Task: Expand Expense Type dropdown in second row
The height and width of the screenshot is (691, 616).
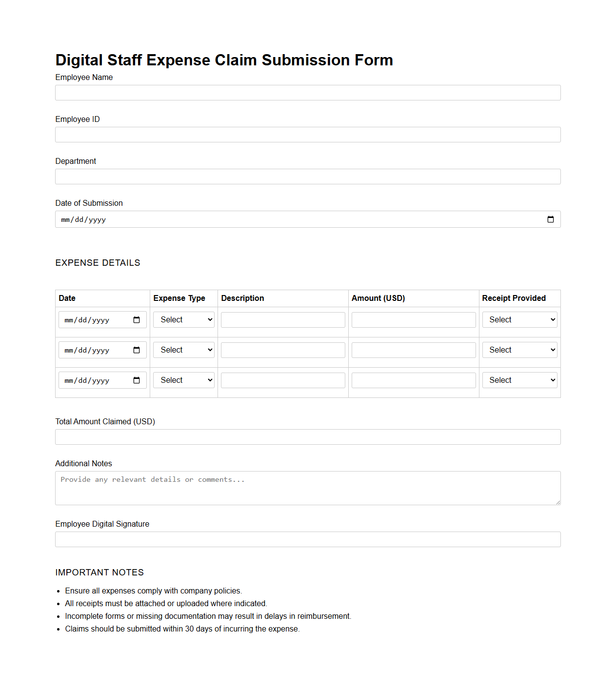Action: tap(184, 350)
